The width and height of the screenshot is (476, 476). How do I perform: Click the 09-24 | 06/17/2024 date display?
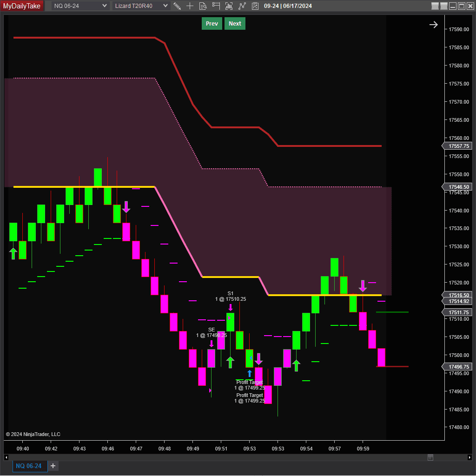pyautogui.click(x=289, y=6)
